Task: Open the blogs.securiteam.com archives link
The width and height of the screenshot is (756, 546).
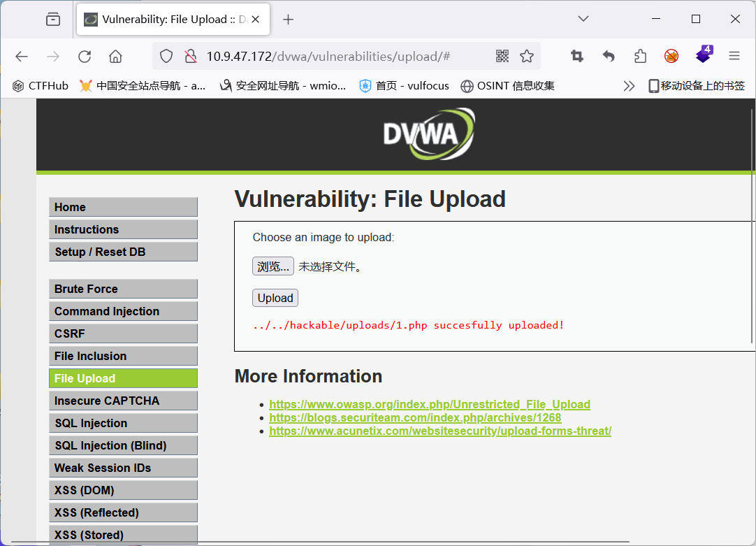Action: 415,417
